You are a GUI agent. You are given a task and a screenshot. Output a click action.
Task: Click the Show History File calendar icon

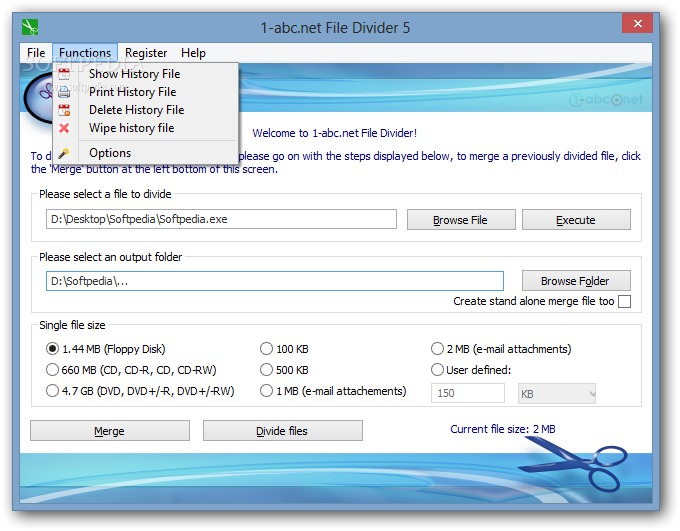pos(64,74)
